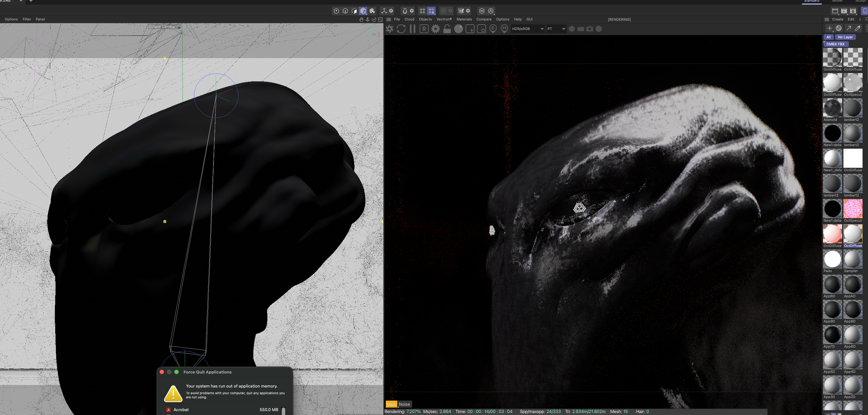The image size is (868, 415).
Task: Select the Polygons mode cube icon
Action: click(354, 11)
